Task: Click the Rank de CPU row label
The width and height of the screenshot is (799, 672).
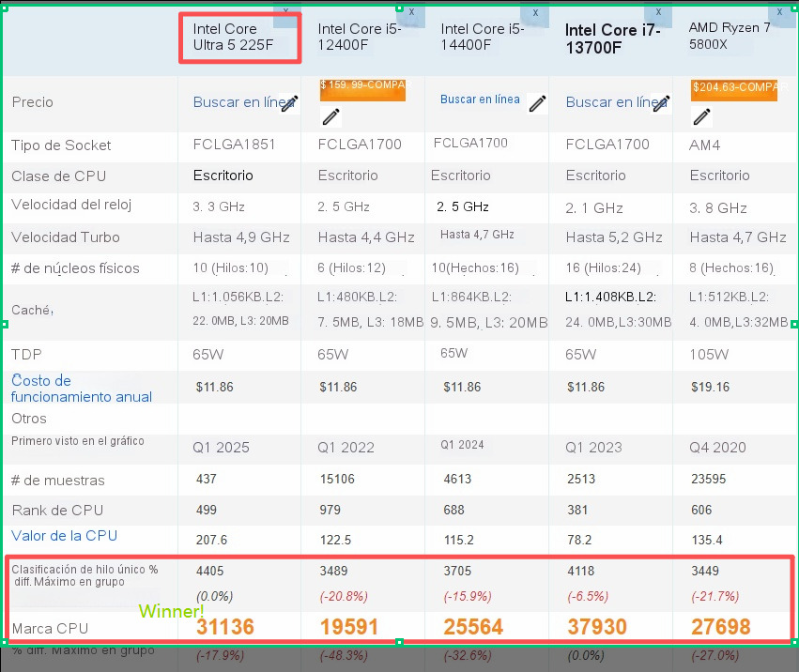Action: pyautogui.click(x=57, y=511)
